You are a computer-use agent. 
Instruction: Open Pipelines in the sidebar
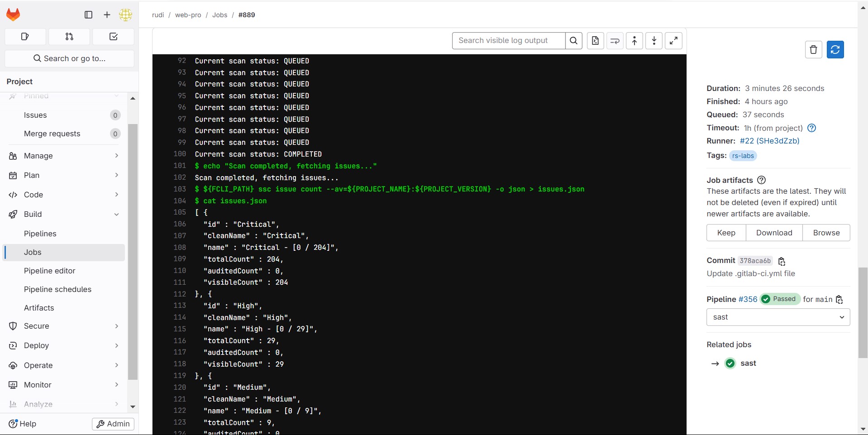[40, 234]
